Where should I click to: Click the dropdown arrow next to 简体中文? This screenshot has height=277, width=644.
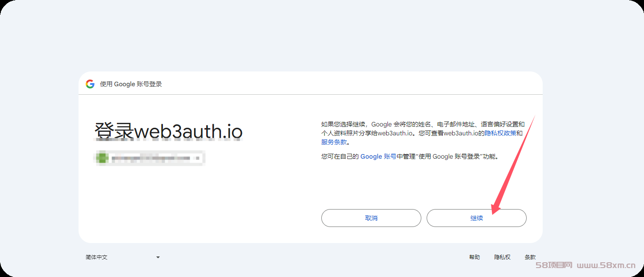158,257
